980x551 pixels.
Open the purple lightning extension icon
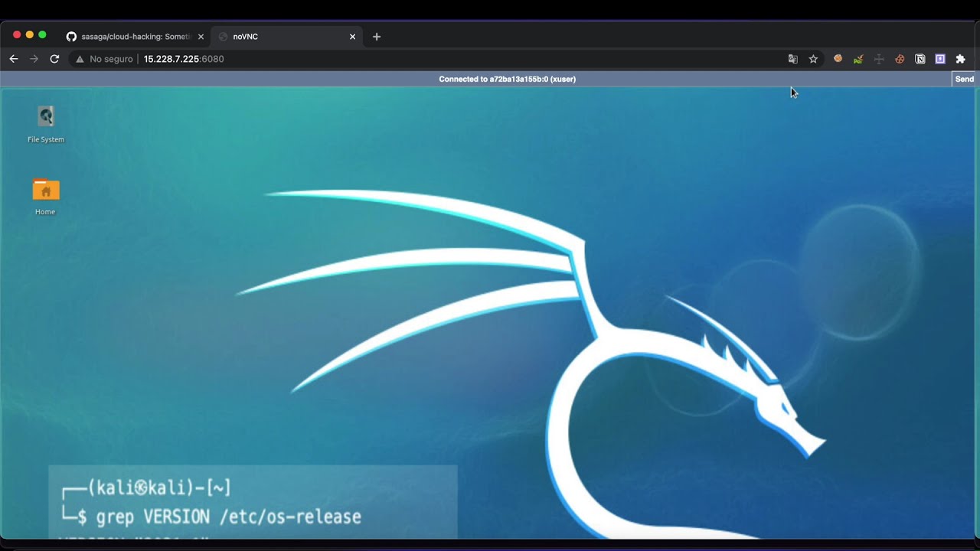pyautogui.click(x=940, y=59)
